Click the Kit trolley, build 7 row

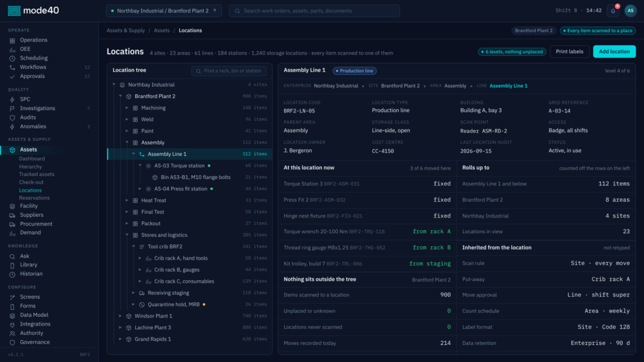click(x=367, y=264)
